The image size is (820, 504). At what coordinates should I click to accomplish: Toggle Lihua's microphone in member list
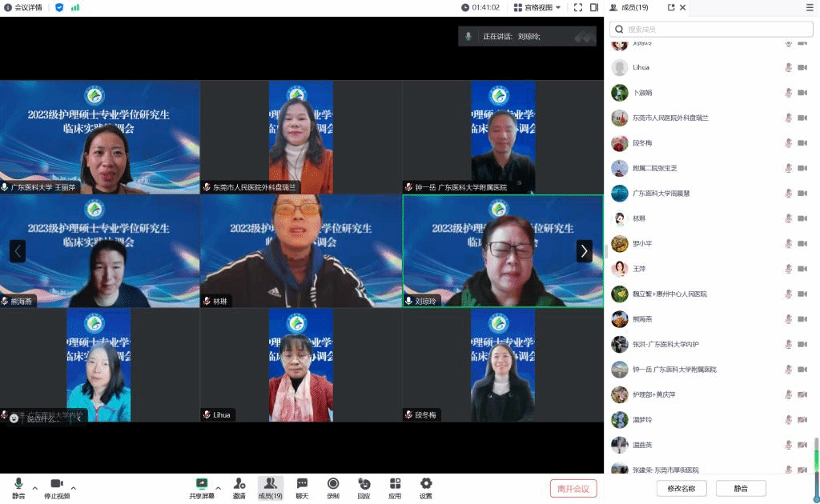pos(788,68)
